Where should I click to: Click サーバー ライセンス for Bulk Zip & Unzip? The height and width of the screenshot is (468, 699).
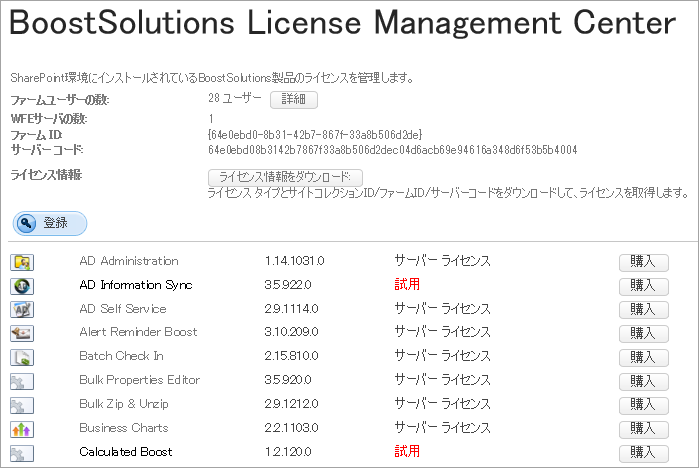(x=442, y=404)
